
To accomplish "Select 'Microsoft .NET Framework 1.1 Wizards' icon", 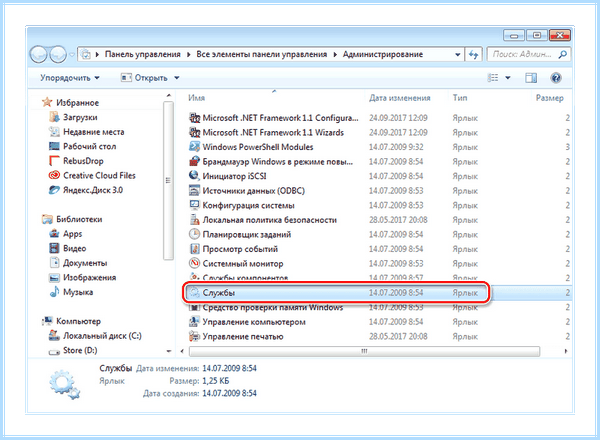I will [x=195, y=132].
